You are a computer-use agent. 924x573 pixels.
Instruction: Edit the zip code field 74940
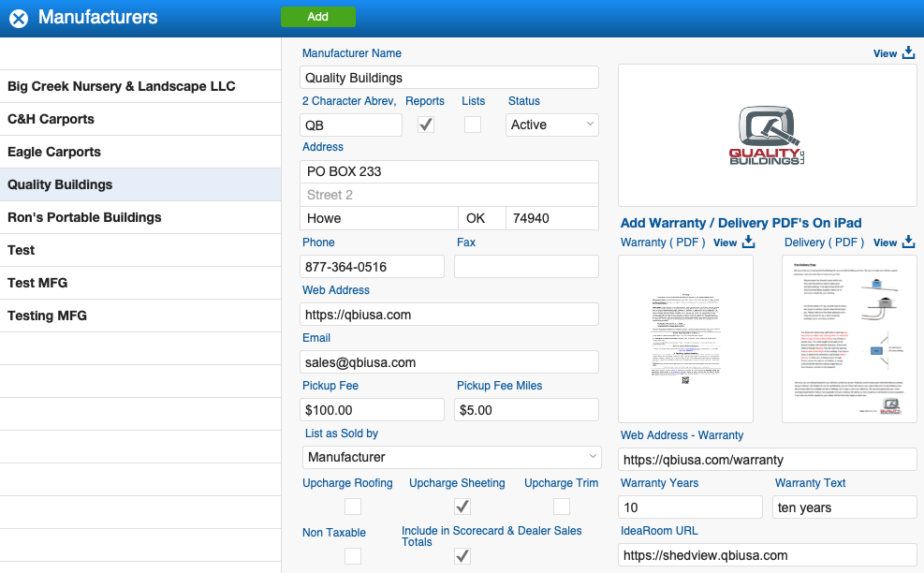pyautogui.click(x=552, y=218)
